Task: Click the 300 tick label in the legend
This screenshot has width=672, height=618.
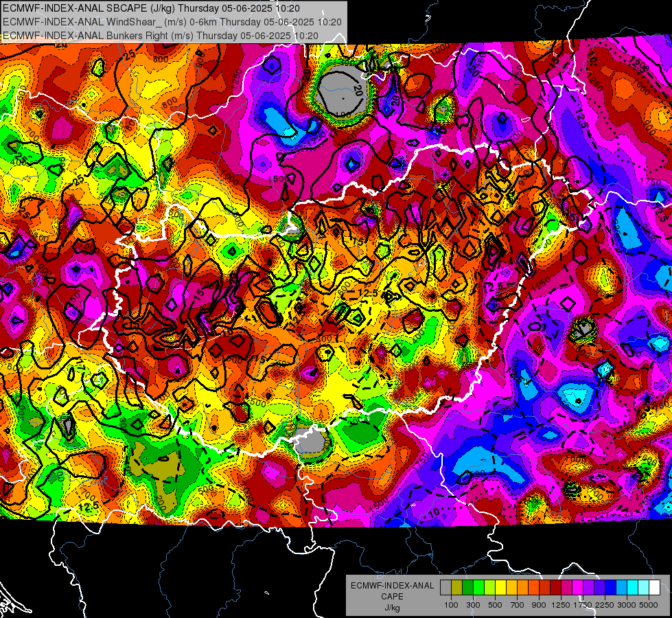Action: point(473,605)
